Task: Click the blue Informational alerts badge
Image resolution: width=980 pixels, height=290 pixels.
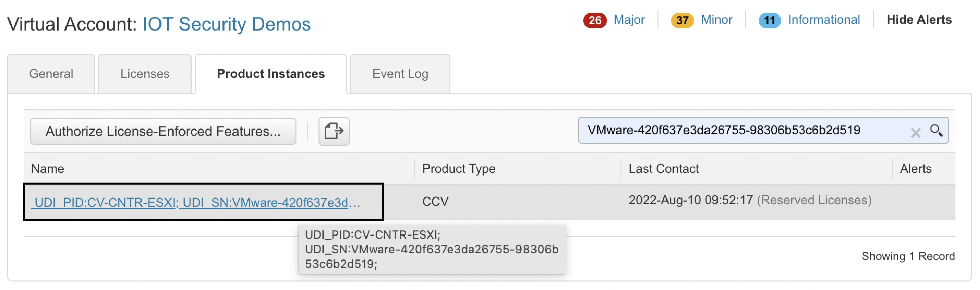Action: click(769, 20)
